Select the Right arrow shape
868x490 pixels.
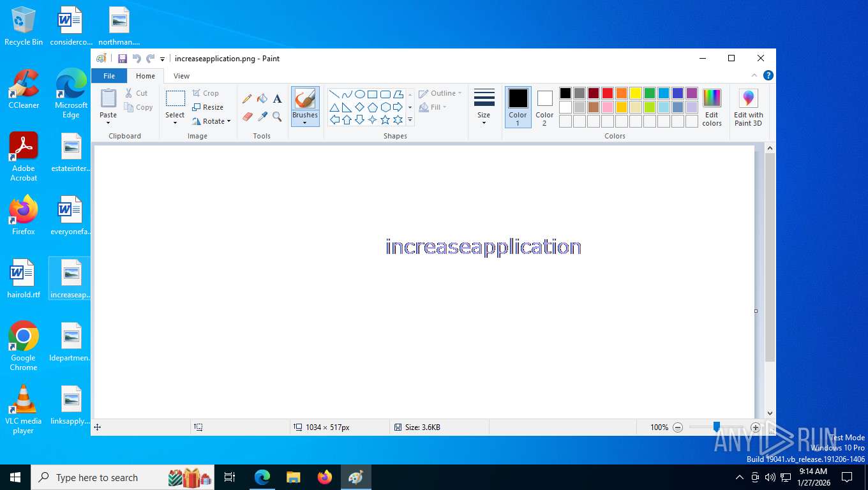tap(398, 107)
